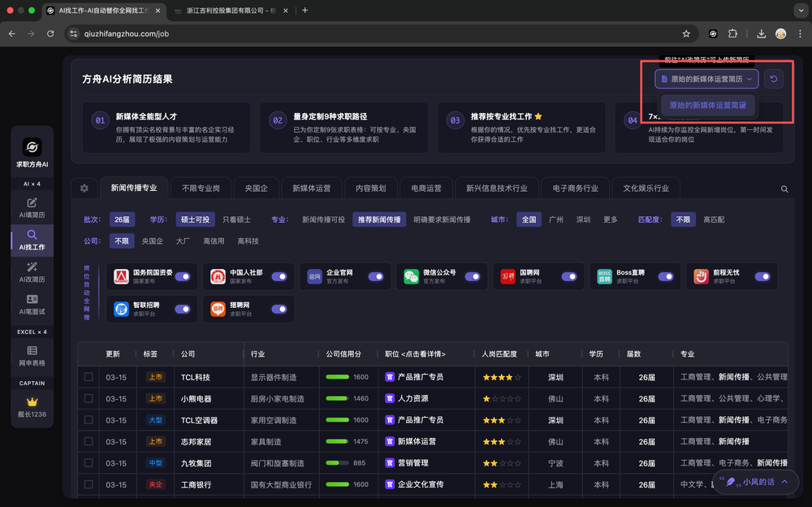Click the search icon right of the tabs

(x=784, y=188)
